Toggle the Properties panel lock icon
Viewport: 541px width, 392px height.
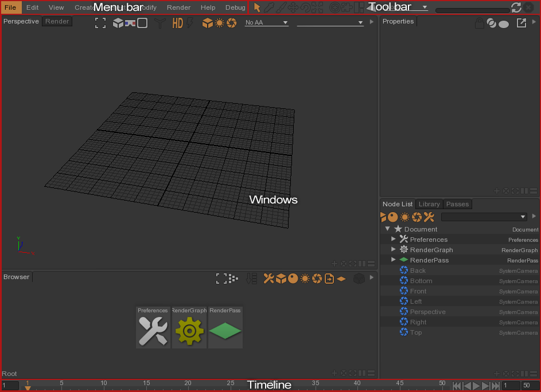[x=479, y=23]
